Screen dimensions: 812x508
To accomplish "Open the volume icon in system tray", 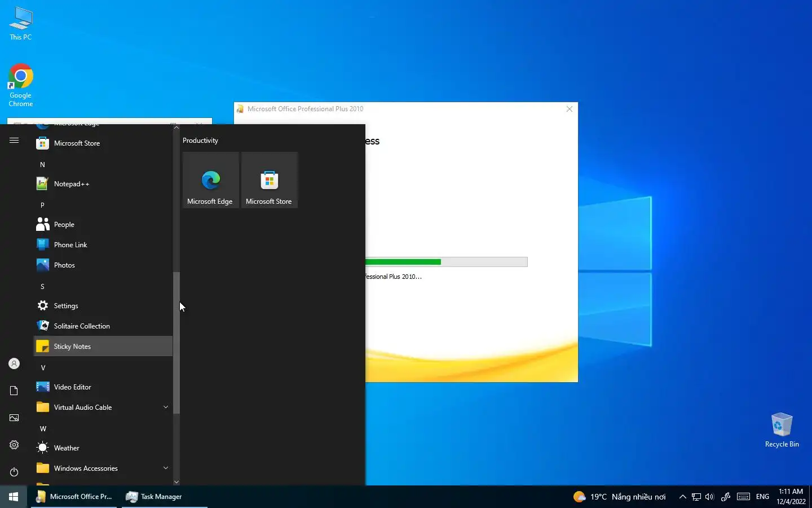I will click(x=709, y=497).
